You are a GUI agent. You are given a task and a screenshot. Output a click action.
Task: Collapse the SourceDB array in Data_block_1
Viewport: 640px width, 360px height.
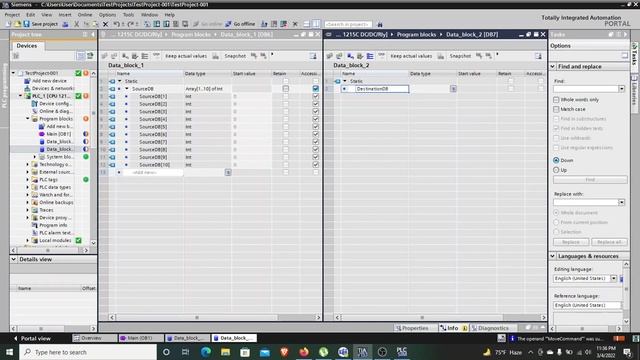(x=127, y=89)
